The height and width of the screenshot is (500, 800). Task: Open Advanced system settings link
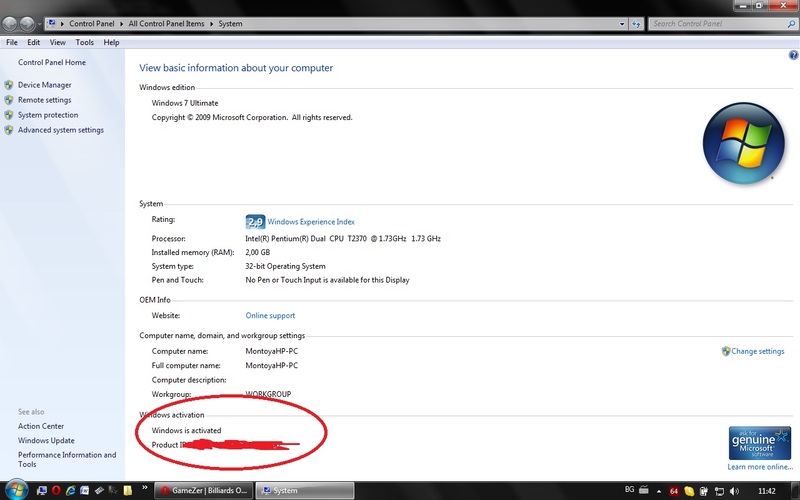coord(61,130)
